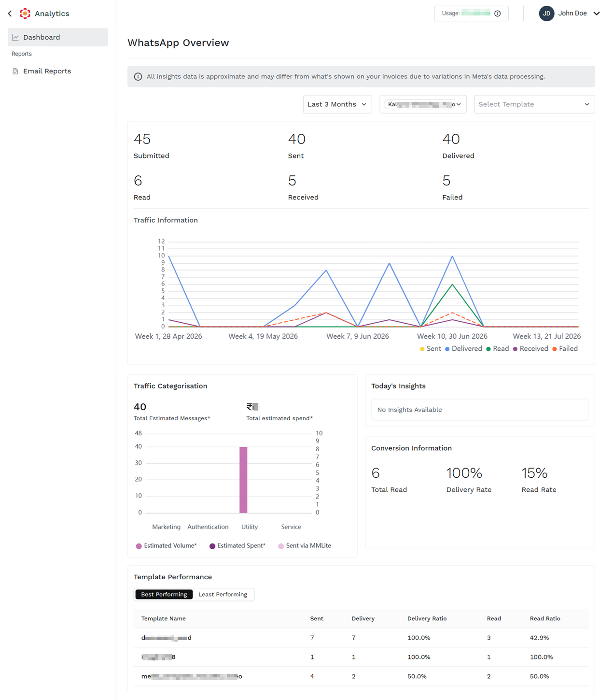Click the back arrow next to Analytics
This screenshot has height=700, width=614.
click(x=10, y=14)
